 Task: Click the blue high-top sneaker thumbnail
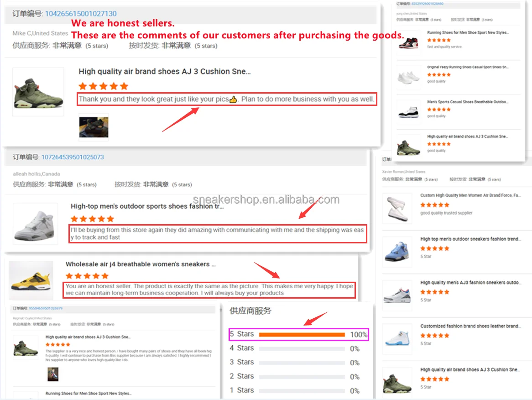click(397, 252)
